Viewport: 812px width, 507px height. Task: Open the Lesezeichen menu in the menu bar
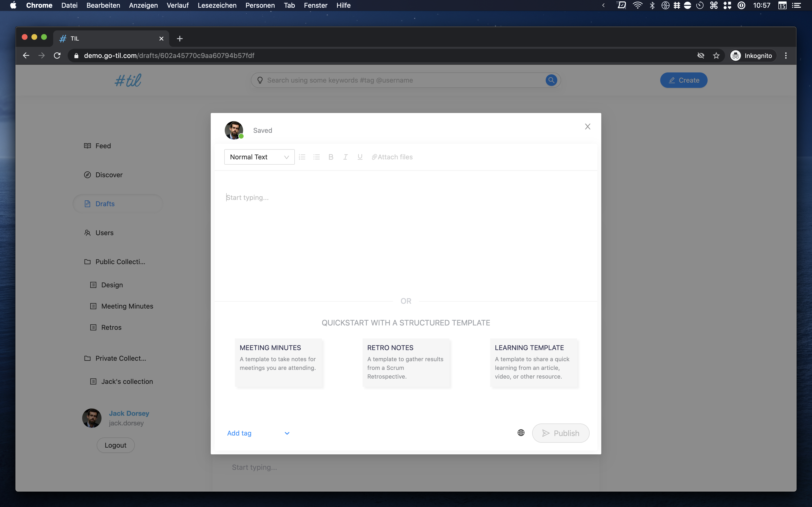click(217, 5)
